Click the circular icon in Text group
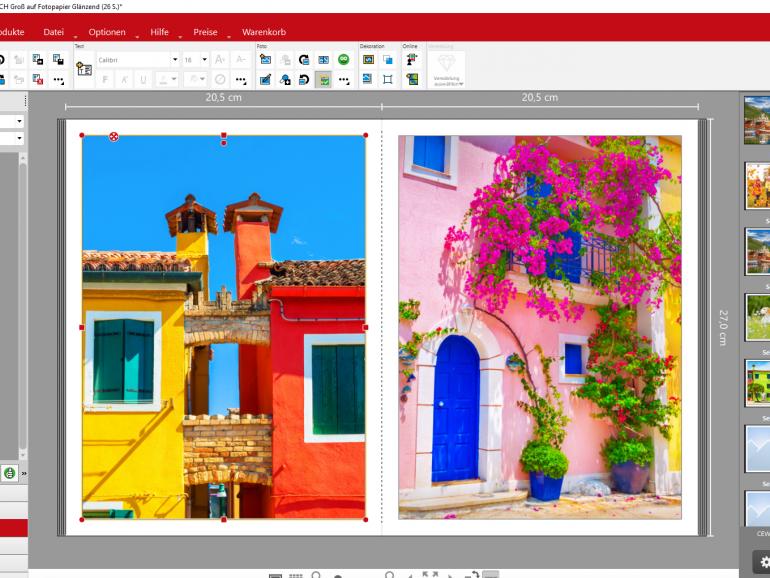This screenshot has width=770, height=578. pos(220,80)
